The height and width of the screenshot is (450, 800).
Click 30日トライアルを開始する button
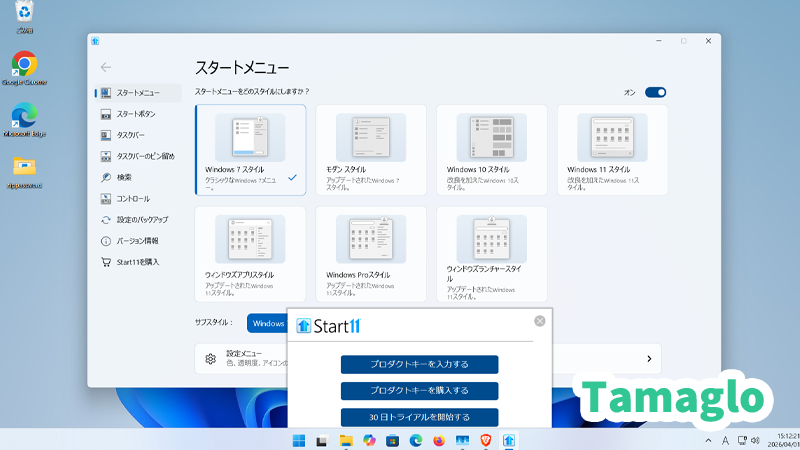pos(419,417)
